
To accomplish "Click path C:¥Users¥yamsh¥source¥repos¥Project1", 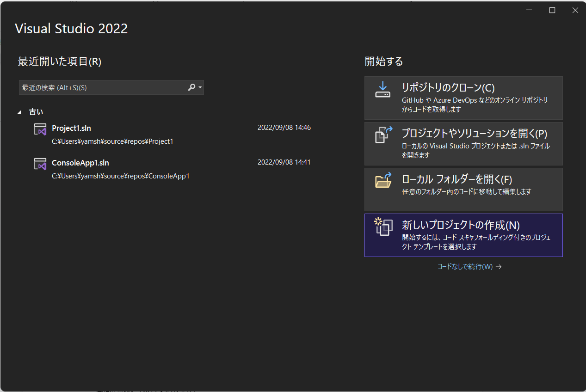I will pos(112,141).
